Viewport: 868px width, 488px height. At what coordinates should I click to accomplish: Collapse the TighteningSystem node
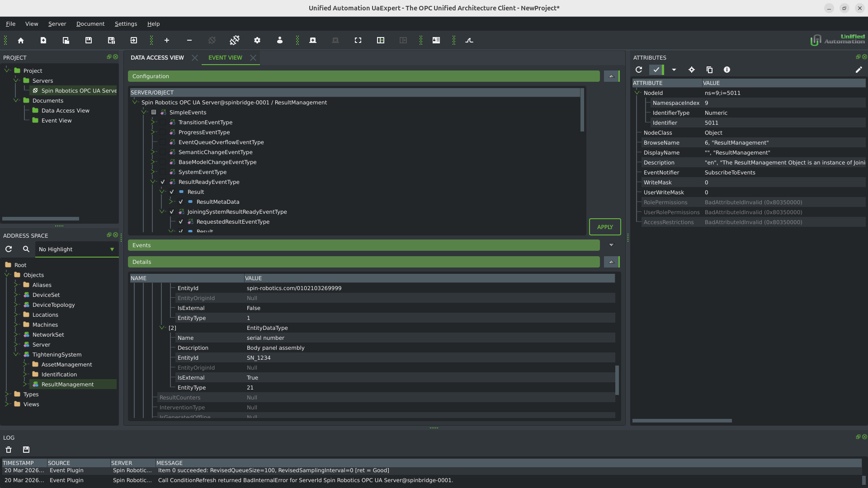coord(16,355)
